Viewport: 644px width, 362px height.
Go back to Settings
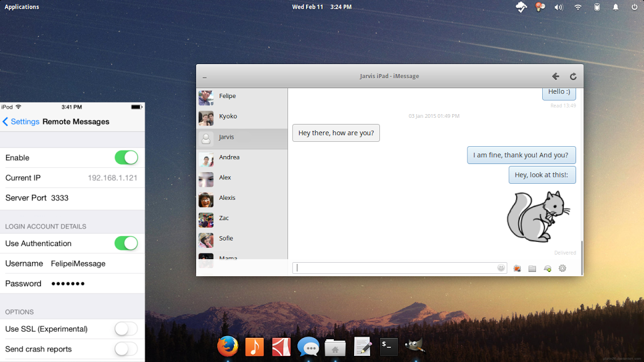[21, 121]
